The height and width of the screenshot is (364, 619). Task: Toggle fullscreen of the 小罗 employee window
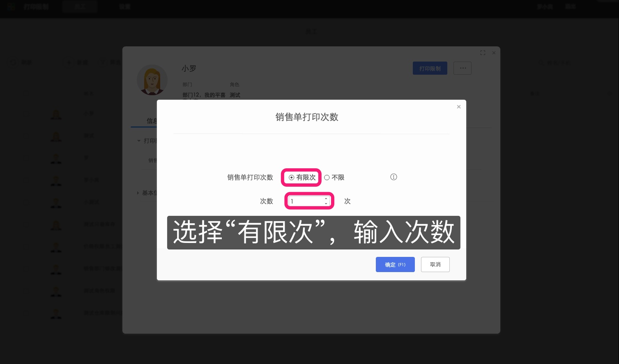pos(483,53)
